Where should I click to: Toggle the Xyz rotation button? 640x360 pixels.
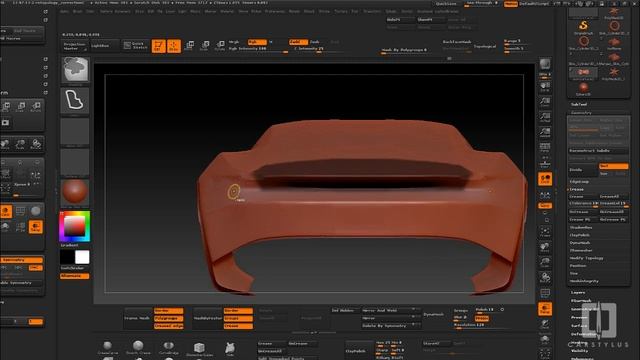[545, 205]
